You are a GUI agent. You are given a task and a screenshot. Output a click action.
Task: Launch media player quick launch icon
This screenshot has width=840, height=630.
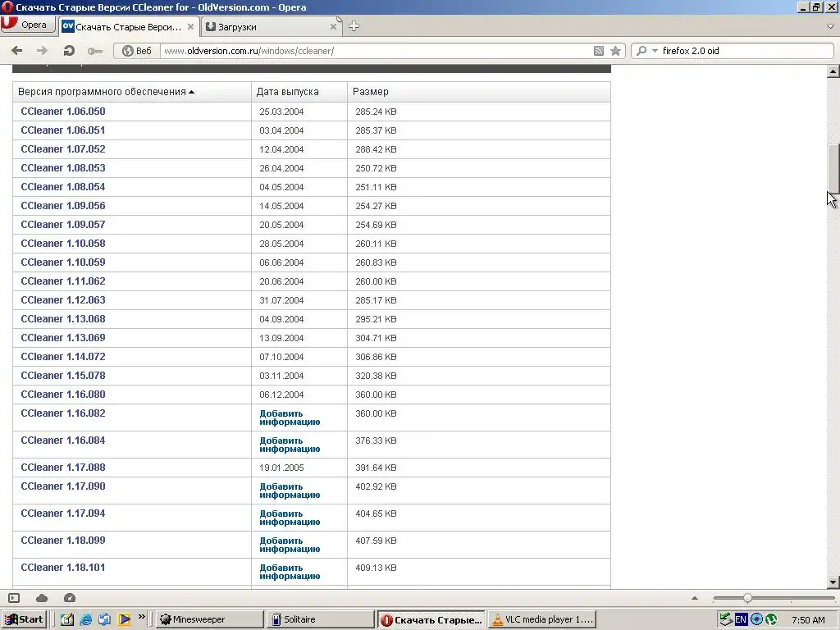click(125, 619)
